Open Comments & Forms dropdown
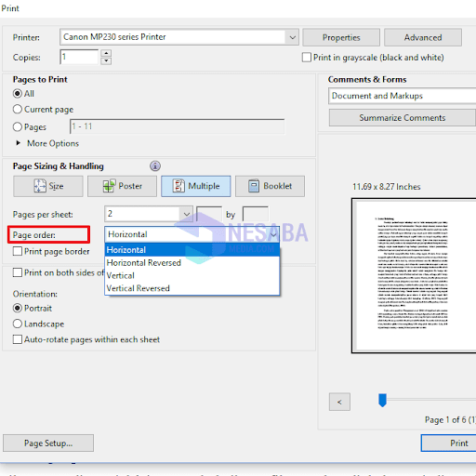This screenshot has width=476, height=476. pyautogui.click(x=403, y=96)
